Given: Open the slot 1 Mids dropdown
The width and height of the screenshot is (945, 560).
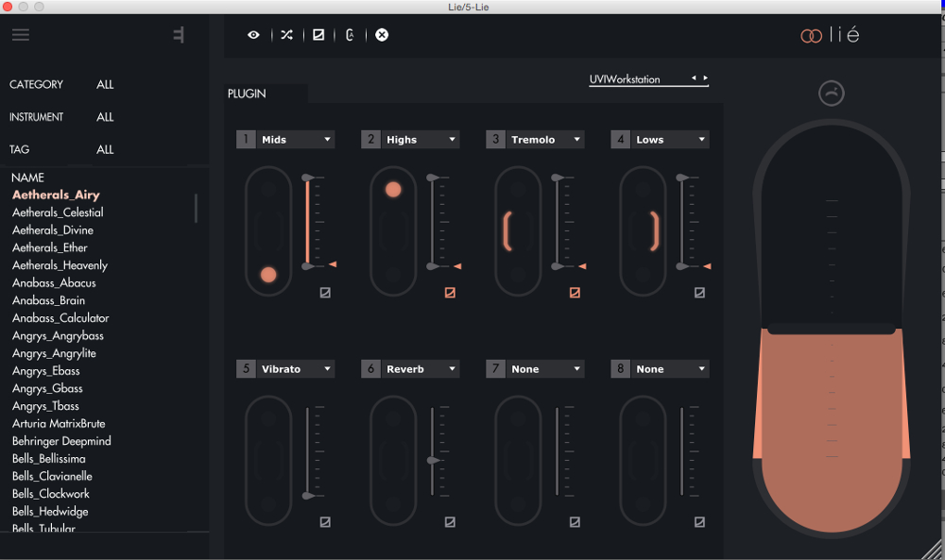Looking at the screenshot, I should pos(296,139).
